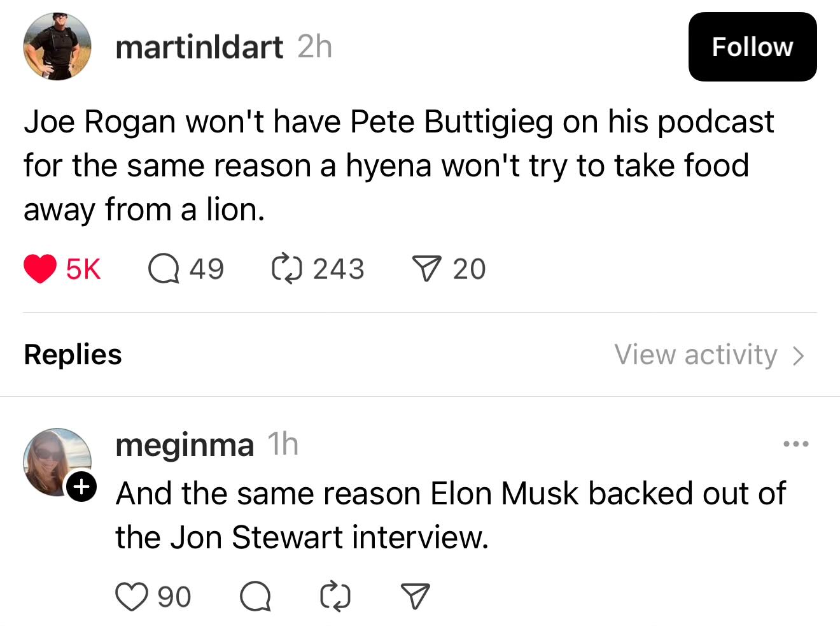The width and height of the screenshot is (840, 626).
Task: Reply to meginma's comment
Action: pyautogui.click(x=255, y=597)
